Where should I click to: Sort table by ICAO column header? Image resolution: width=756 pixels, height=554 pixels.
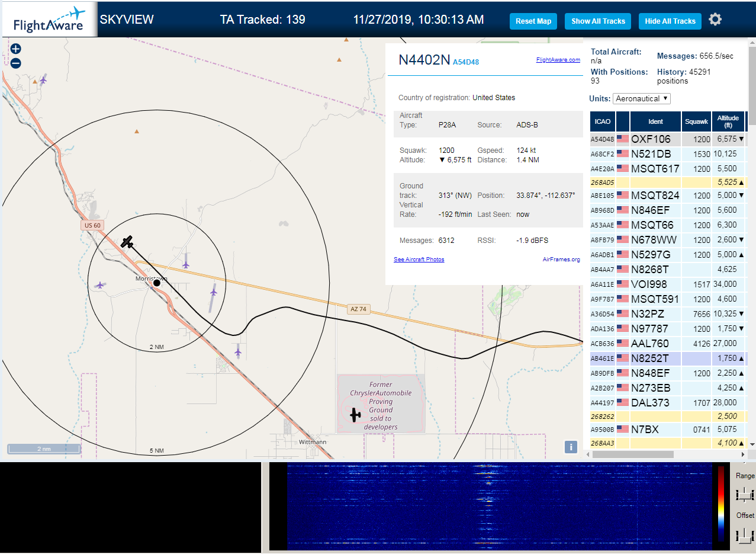[x=603, y=121]
